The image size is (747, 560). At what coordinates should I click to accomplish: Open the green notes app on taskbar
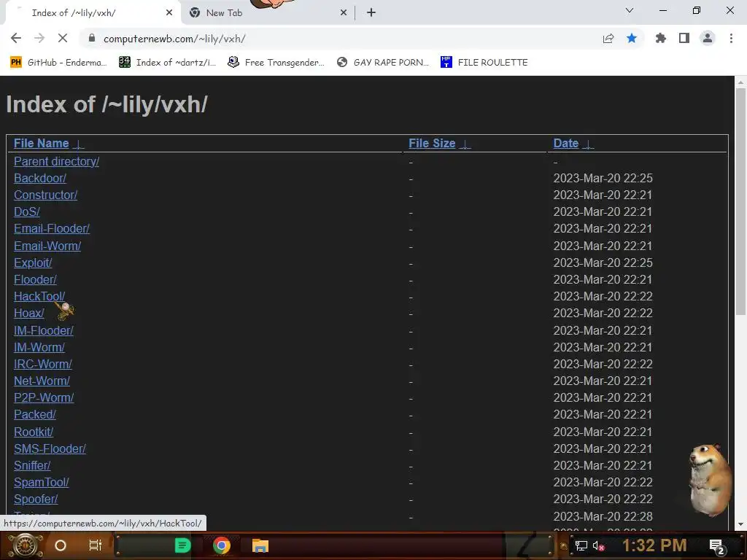click(x=182, y=545)
